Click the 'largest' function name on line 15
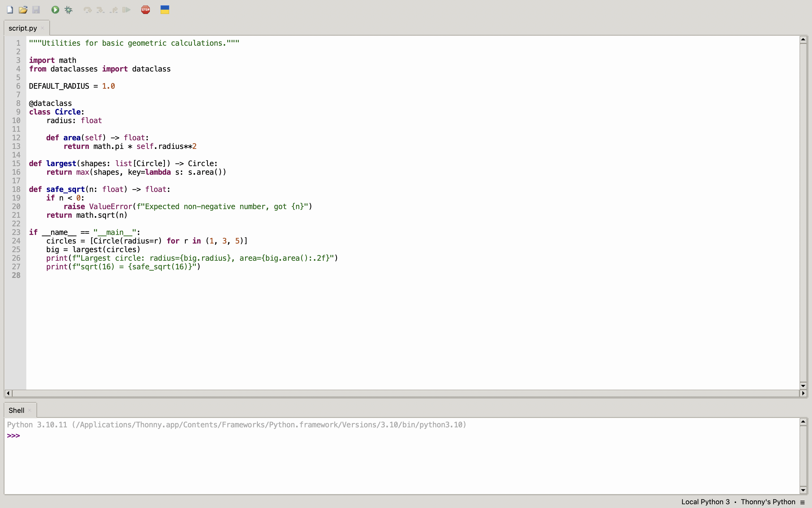 pyautogui.click(x=61, y=163)
